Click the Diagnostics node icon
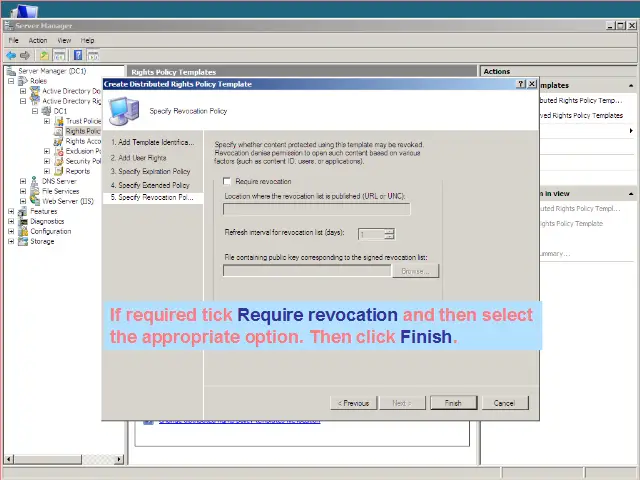 23,221
